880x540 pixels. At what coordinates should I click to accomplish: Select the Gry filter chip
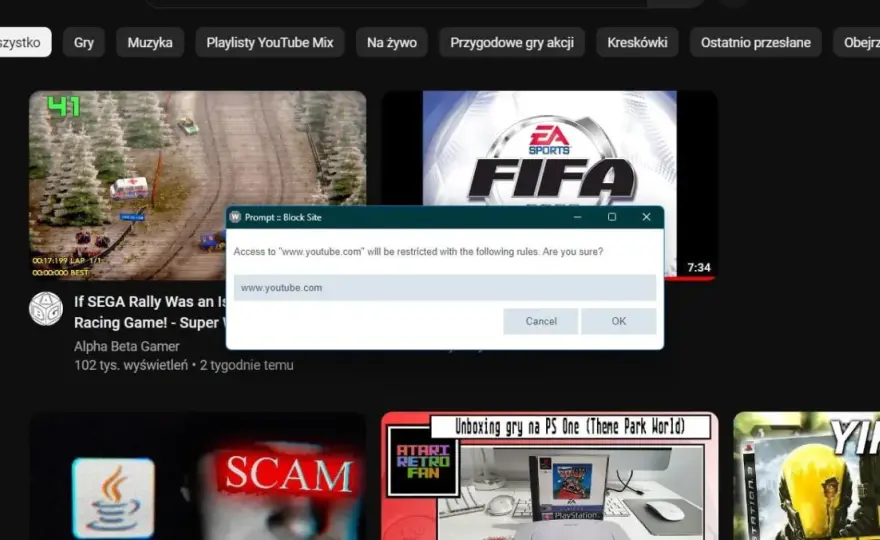84,42
